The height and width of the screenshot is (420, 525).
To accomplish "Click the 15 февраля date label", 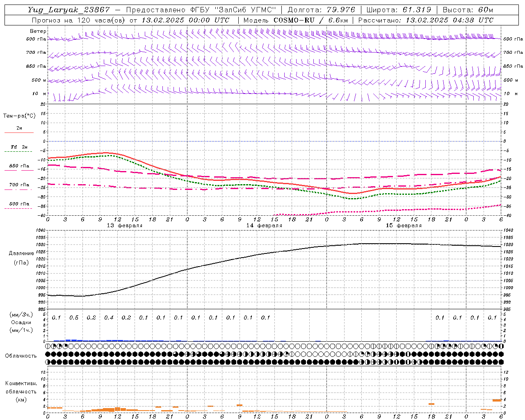I will tap(404, 226).
